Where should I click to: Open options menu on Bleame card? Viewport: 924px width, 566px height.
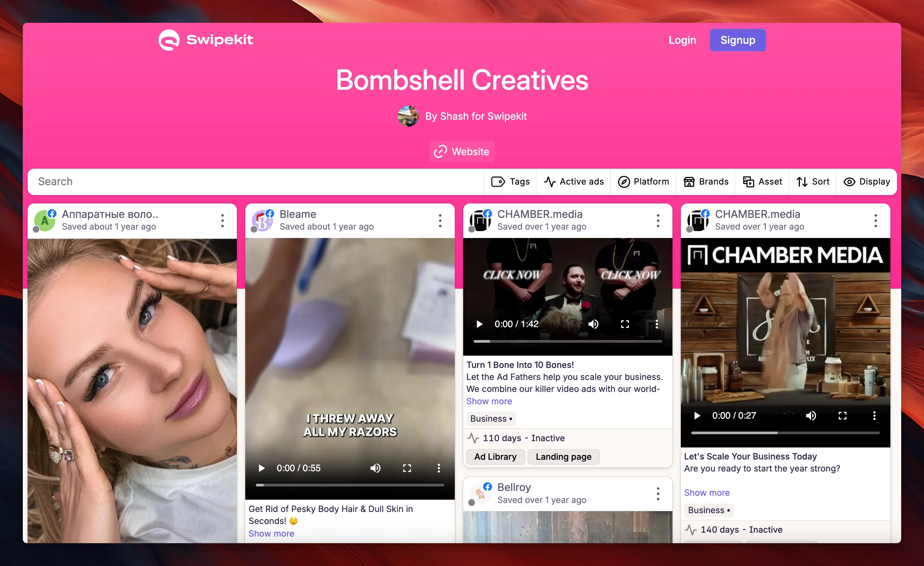click(440, 221)
